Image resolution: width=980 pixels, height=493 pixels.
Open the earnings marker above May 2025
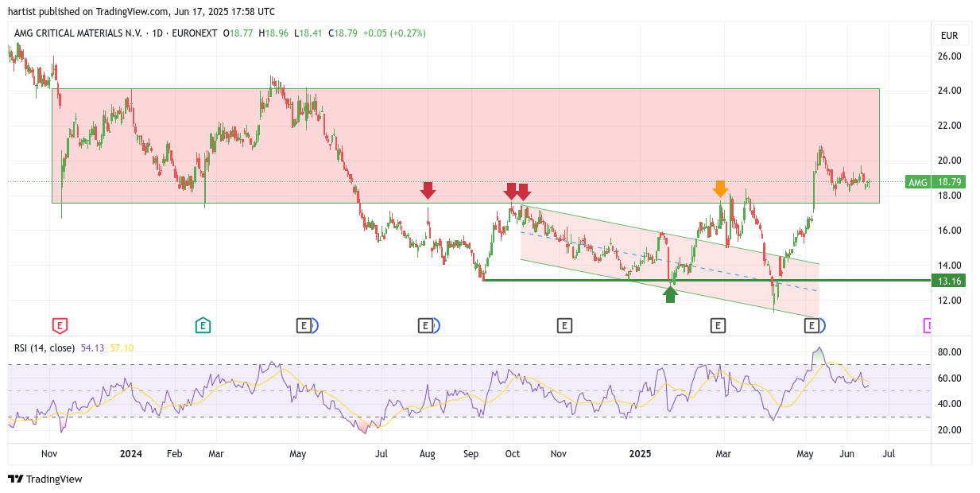coord(812,325)
